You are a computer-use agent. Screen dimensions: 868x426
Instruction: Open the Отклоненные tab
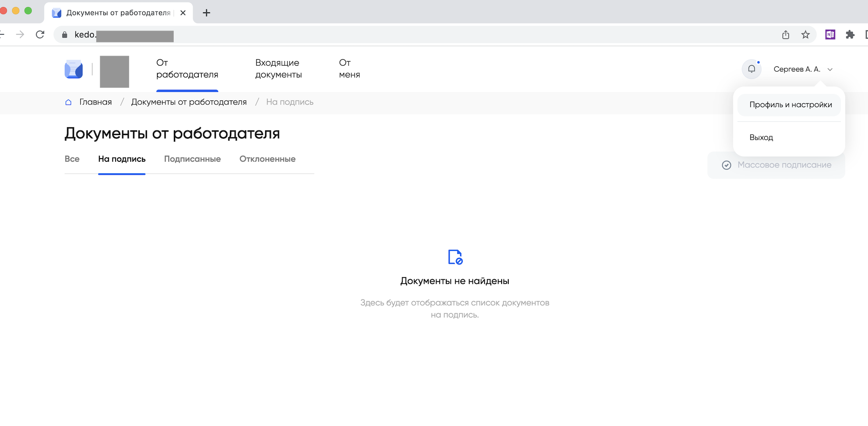point(267,159)
